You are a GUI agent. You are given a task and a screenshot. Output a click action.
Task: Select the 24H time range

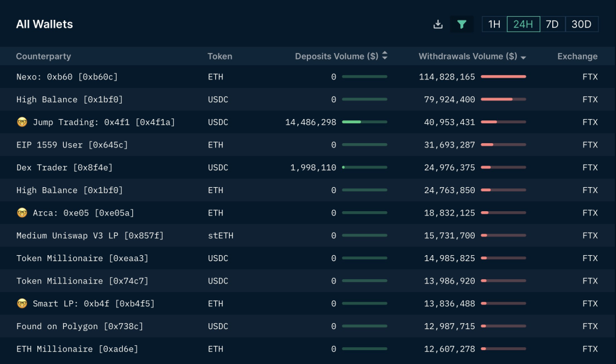pos(523,25)
